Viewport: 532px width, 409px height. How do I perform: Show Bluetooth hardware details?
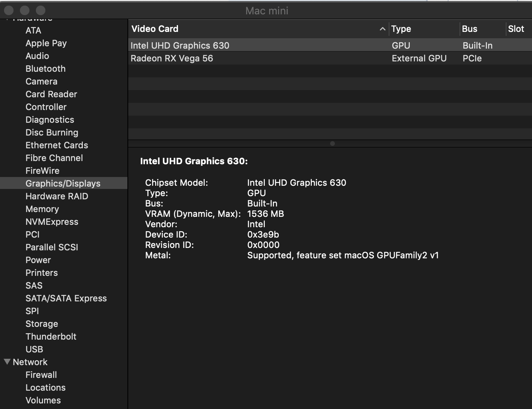pos(45,69)
